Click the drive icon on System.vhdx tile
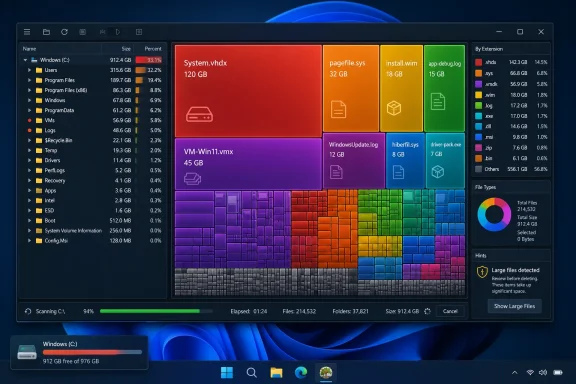Screen dimensions: 576x384 199,114
